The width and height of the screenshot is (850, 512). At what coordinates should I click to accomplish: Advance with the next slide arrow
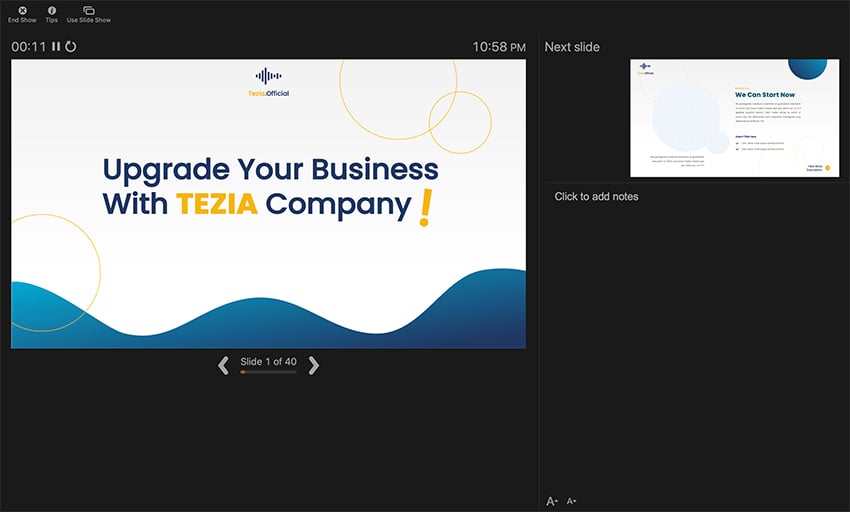click(x=314, y=366)
